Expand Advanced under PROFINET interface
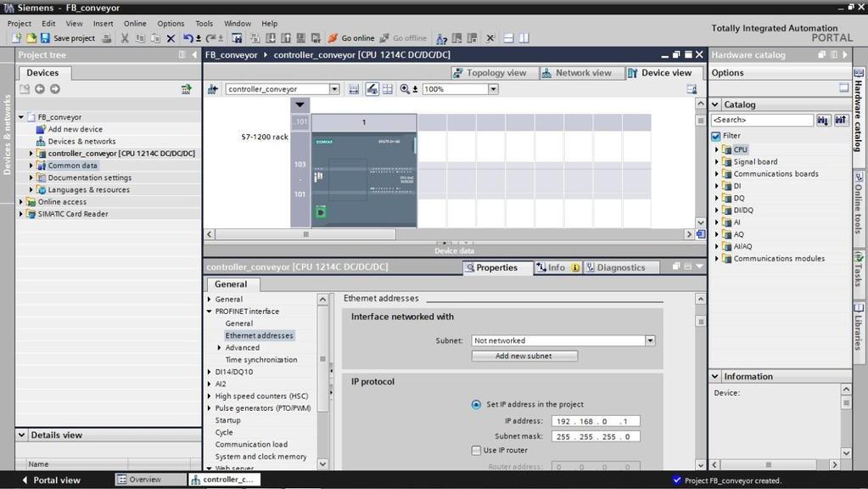 coord(219,348)
